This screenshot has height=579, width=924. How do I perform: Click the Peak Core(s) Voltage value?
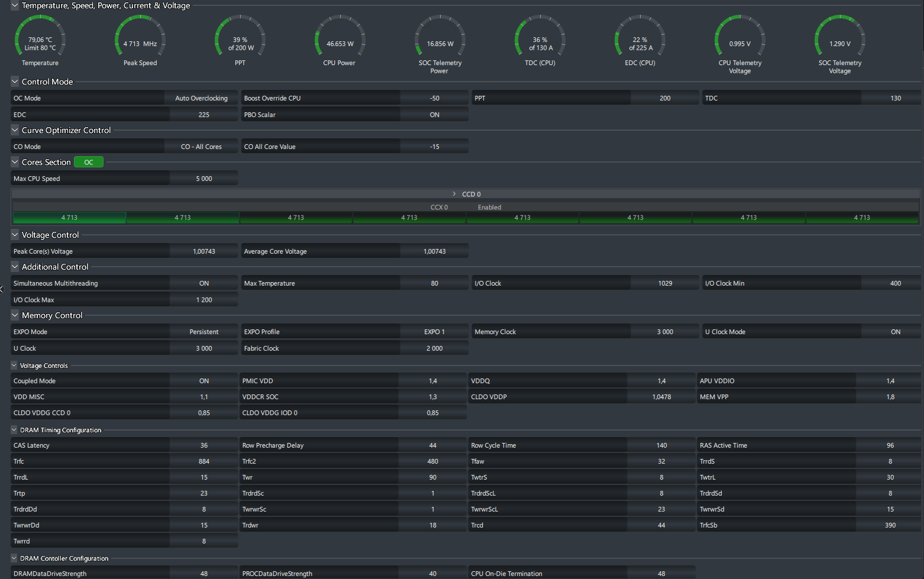click(204, 251)
